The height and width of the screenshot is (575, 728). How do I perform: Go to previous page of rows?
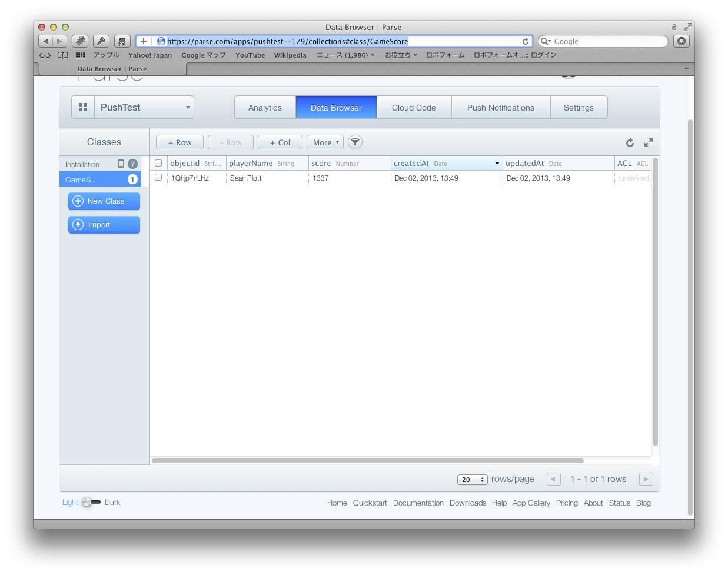pyautogui.click(x=553, y=479)
